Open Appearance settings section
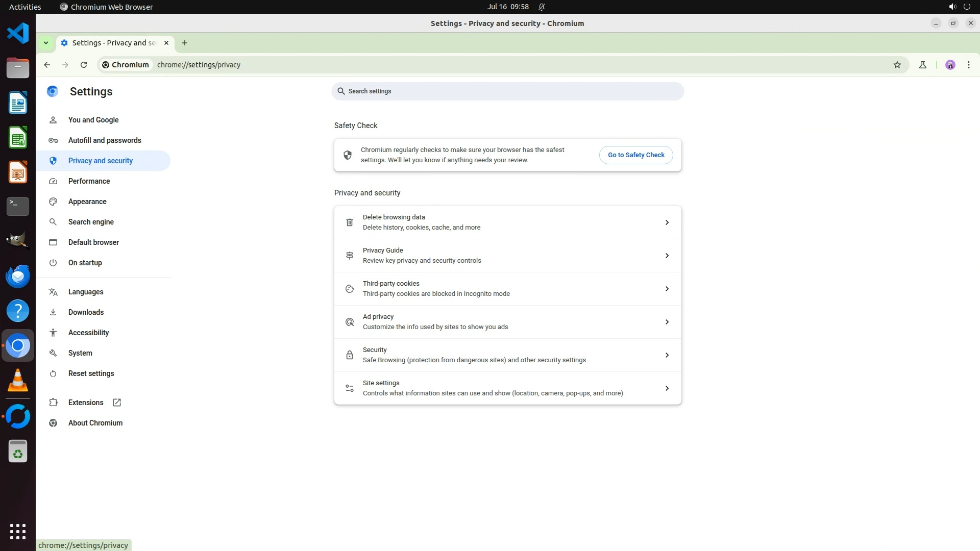Viewport: 980px width, 551px height. (87, 202)
